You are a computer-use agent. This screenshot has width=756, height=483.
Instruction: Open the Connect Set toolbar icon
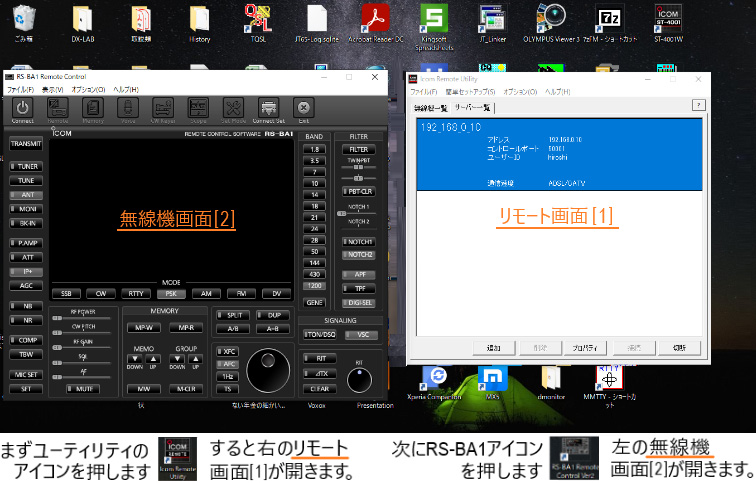269,110
